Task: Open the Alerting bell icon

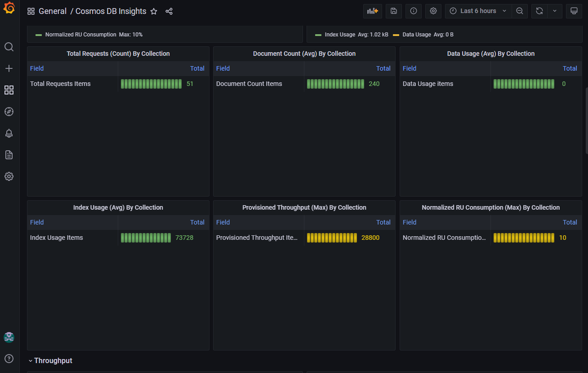Action: tap(9, 133)
